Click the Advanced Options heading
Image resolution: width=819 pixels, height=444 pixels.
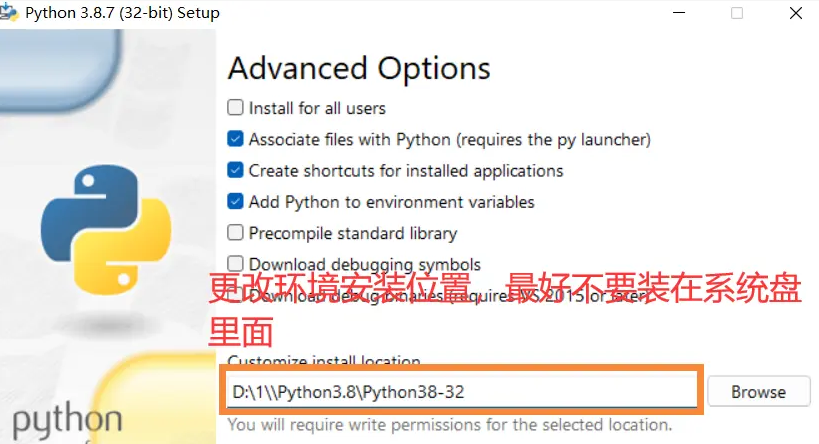pyautogui.click(x=359, y=68)
